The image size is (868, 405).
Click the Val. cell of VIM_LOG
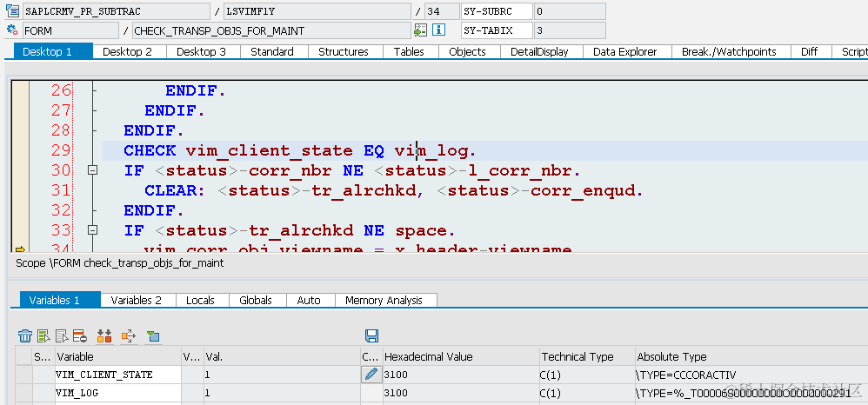tap(282, 393)
